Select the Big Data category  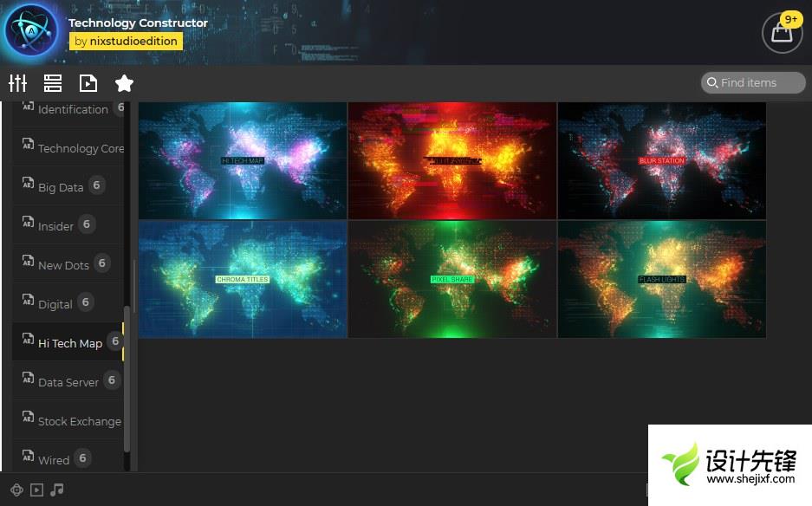[x=61, y=187]
